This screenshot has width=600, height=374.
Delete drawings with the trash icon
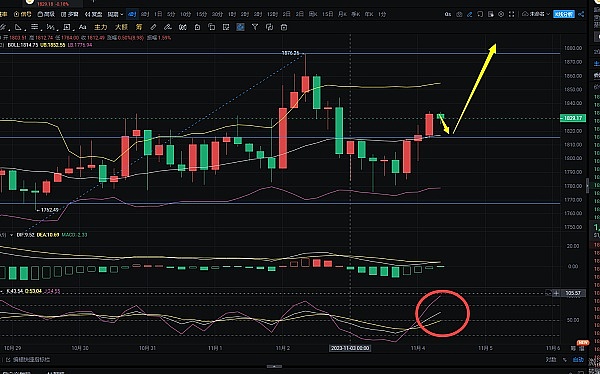(284, 27)
